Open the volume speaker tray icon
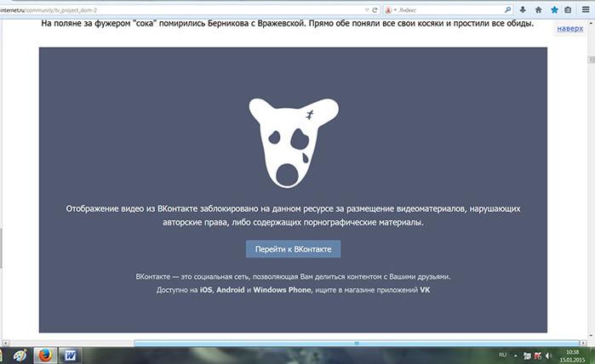 (549, 355)
